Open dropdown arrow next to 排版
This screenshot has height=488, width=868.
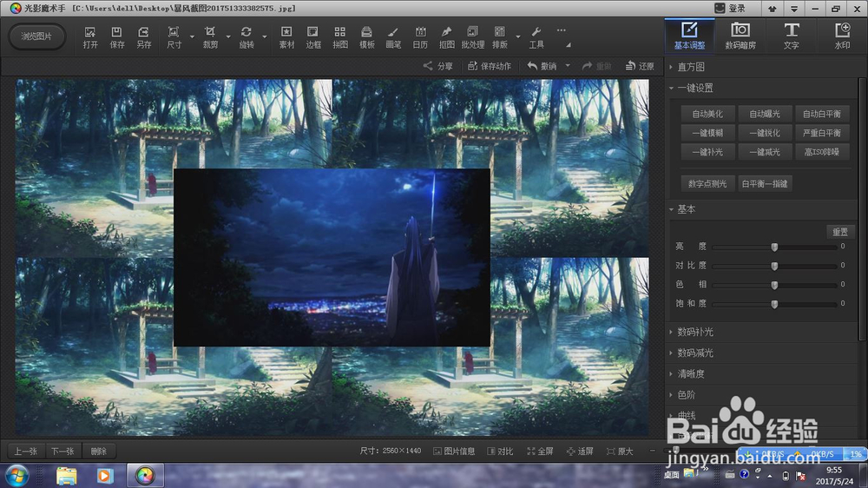(518, 37)
